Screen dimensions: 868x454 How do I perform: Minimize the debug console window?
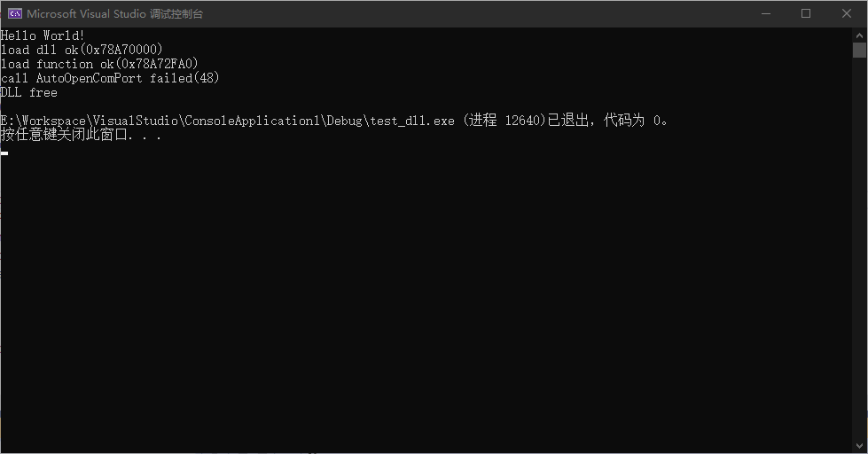[x=765, y=14]
